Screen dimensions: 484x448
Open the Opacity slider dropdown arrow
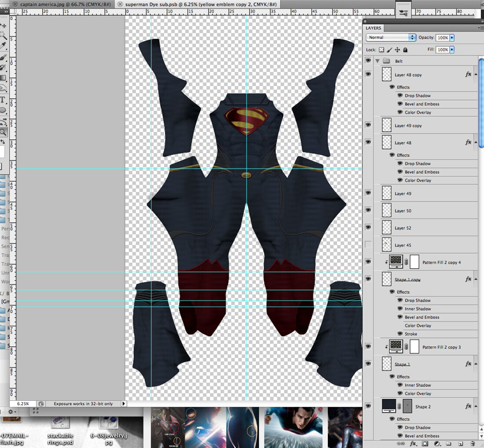coord(452,38)
